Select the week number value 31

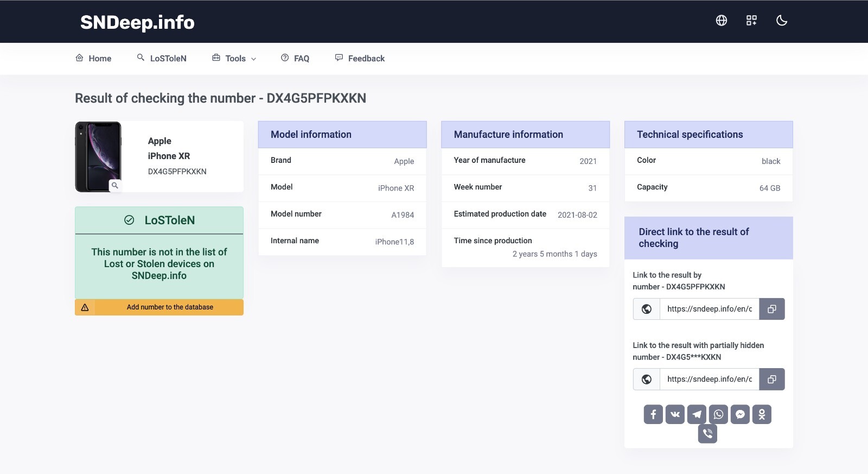[x=592, y=188]
